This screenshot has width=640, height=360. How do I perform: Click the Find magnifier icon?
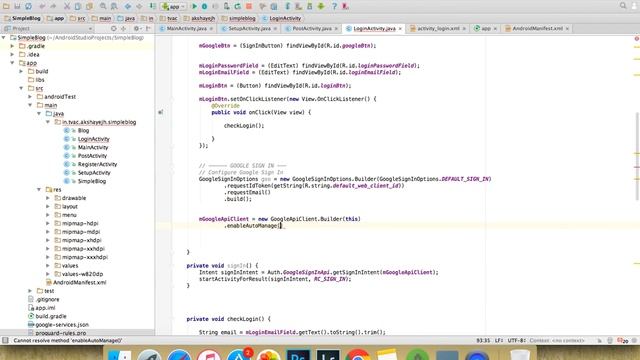[x=103, y=6]
